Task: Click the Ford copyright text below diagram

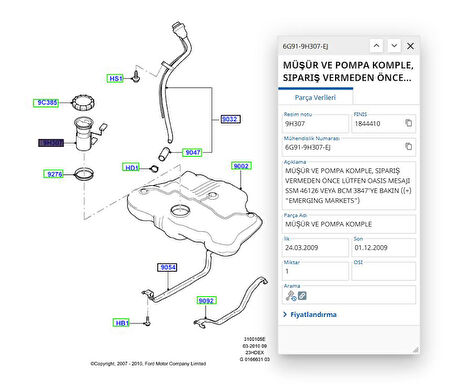Action: tap(148, 363)
